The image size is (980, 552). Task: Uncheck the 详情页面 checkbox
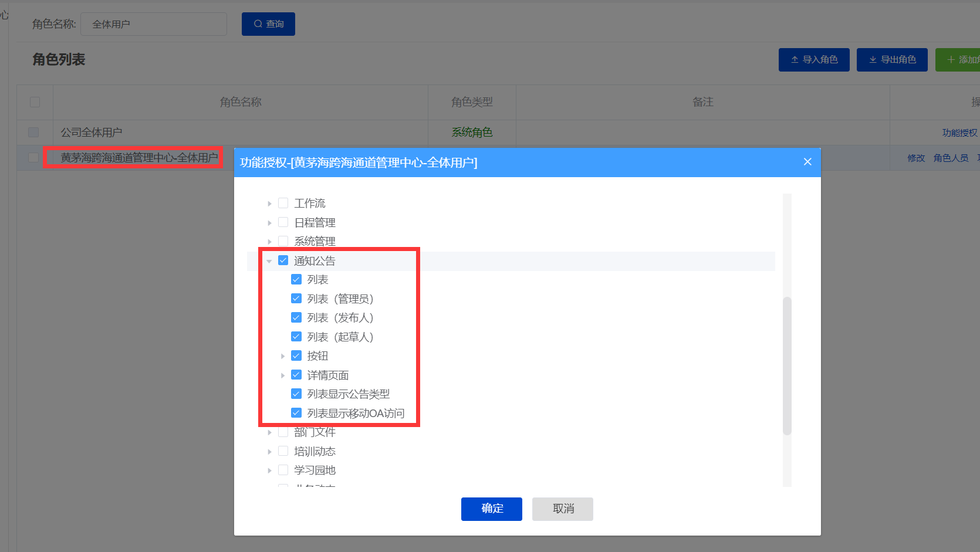coord(296,375)
